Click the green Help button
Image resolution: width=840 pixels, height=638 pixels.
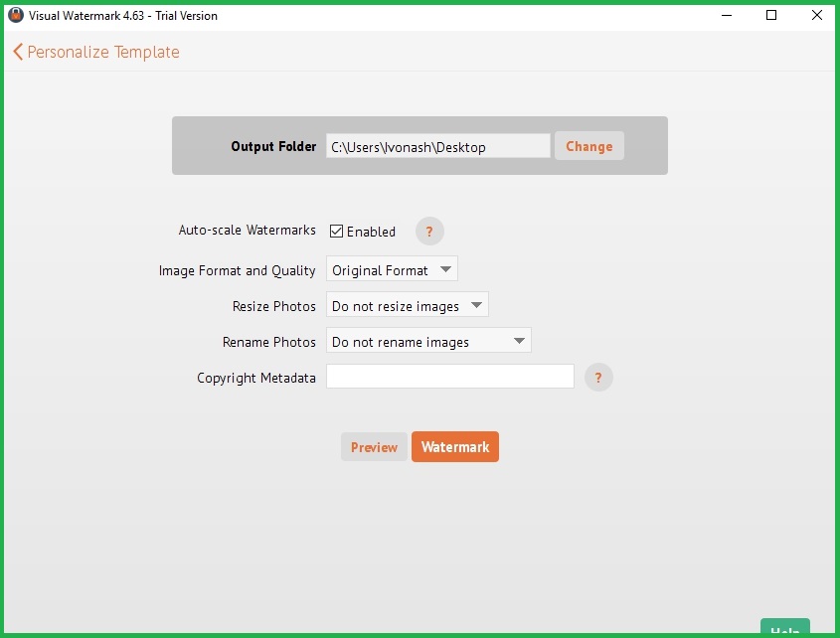coord(784,628)
